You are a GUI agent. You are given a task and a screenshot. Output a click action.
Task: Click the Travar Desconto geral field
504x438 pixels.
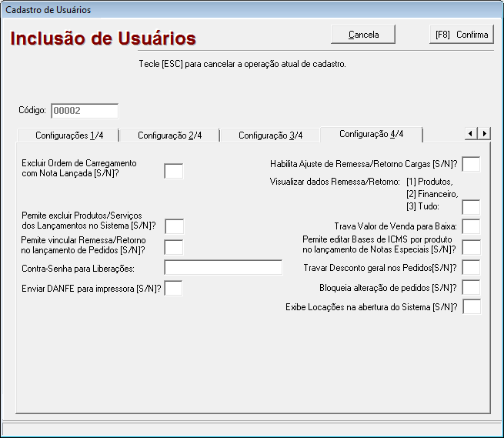point(471,268)
